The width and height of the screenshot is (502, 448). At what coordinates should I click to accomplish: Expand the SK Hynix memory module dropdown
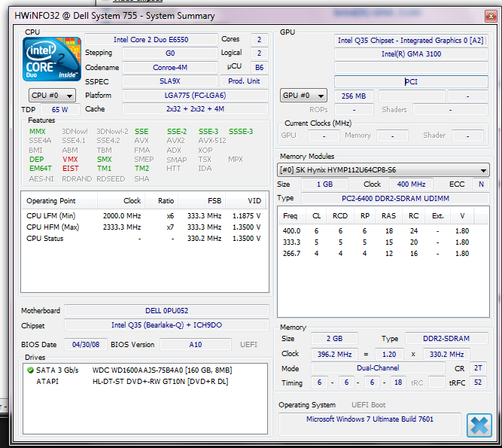pos(383,170)
